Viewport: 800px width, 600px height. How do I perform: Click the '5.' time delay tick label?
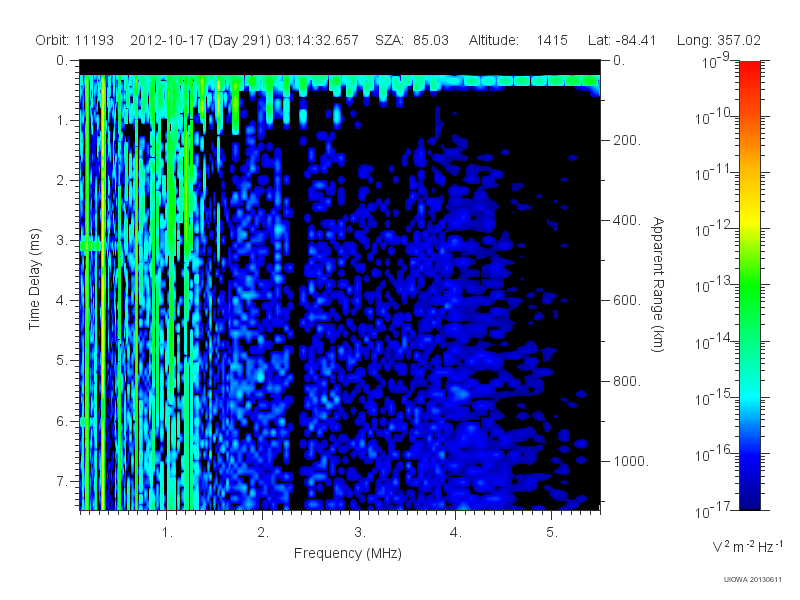(x=62, y=360)
